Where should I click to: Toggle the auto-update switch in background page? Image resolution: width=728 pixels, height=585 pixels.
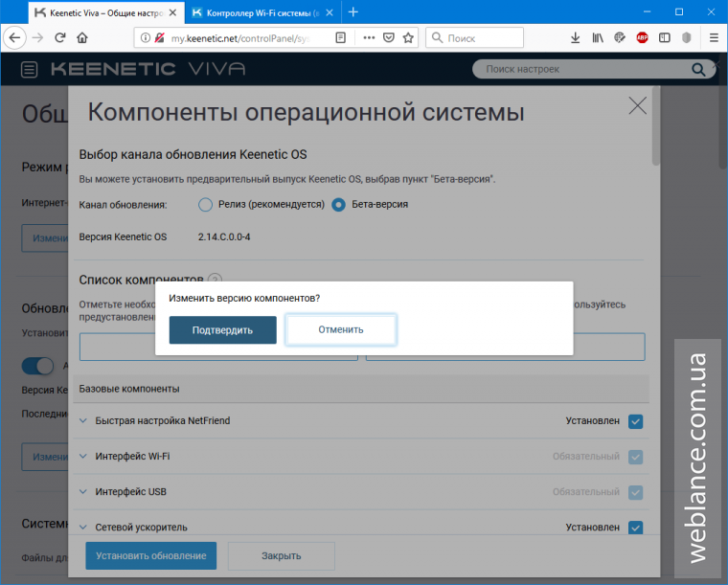pyautogui.click(x=37, y=366)
